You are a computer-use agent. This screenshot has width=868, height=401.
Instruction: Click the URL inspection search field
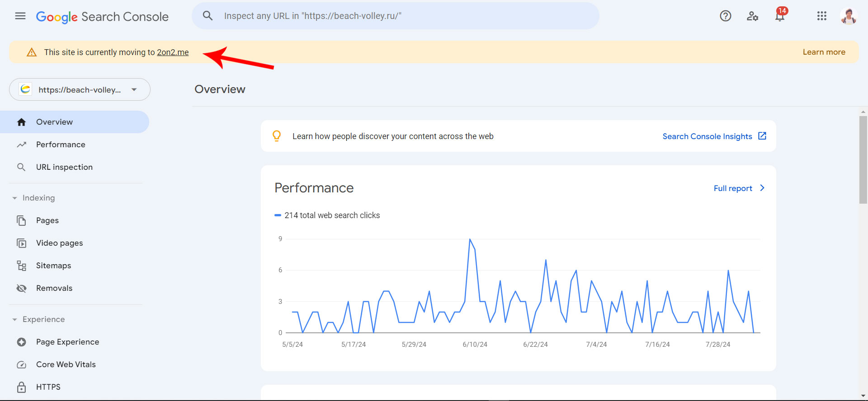coord(402,16)
